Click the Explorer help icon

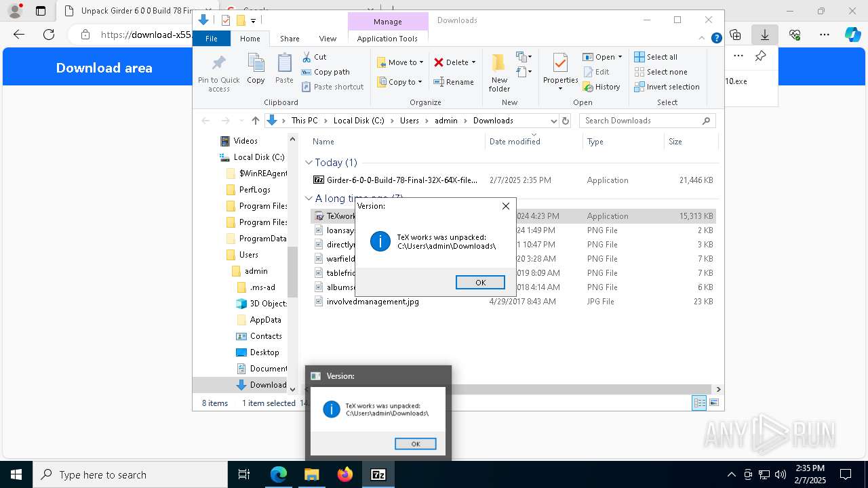716,39
